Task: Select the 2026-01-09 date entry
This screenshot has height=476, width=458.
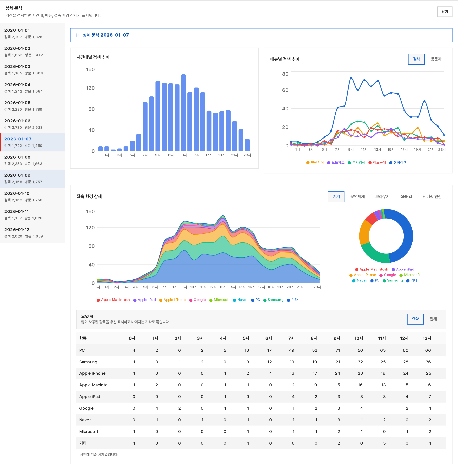Action: 33,178
